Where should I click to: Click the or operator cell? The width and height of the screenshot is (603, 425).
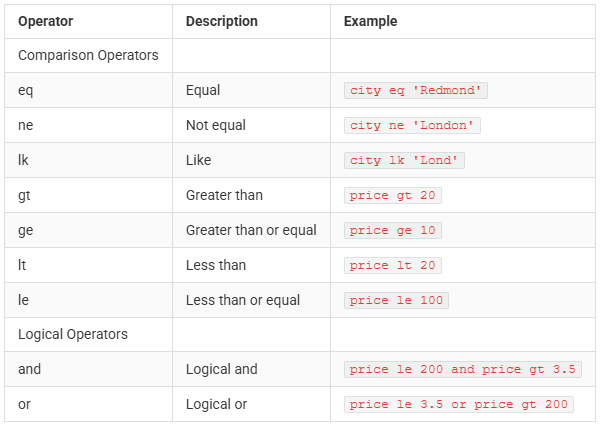pyautogui.click(x=88, y=404)
